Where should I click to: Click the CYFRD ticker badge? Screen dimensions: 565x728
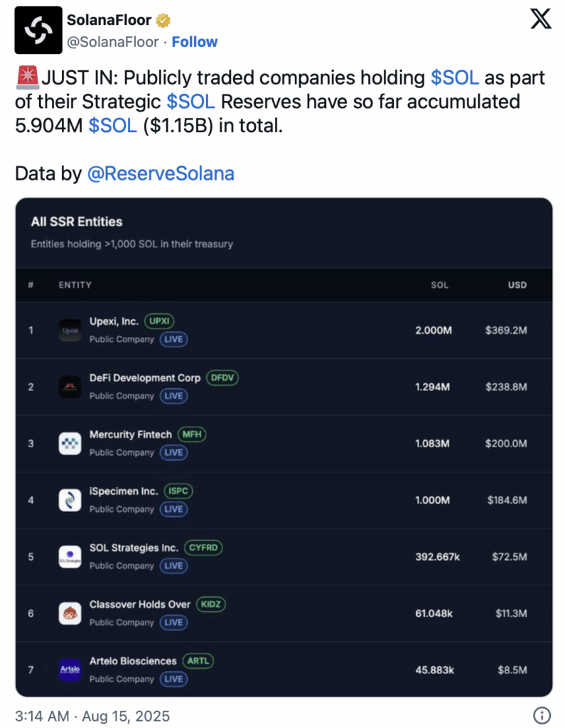[x=203, y=547]
